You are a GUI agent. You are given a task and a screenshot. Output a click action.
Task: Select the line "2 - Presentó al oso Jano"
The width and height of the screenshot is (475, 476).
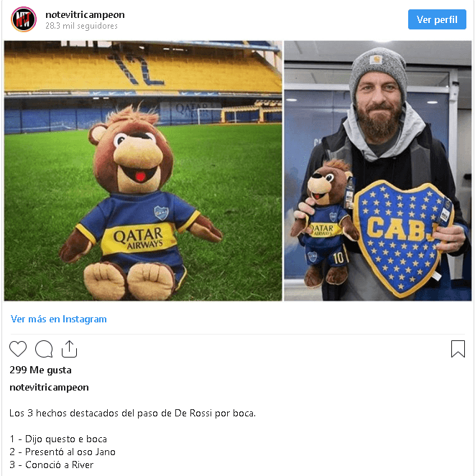[63, 452]
